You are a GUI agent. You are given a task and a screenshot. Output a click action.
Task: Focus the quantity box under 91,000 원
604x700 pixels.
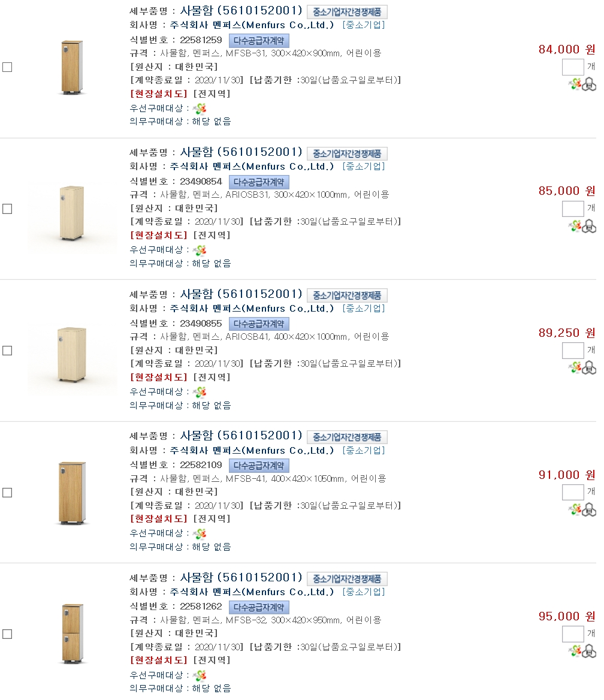pos(573,493)
